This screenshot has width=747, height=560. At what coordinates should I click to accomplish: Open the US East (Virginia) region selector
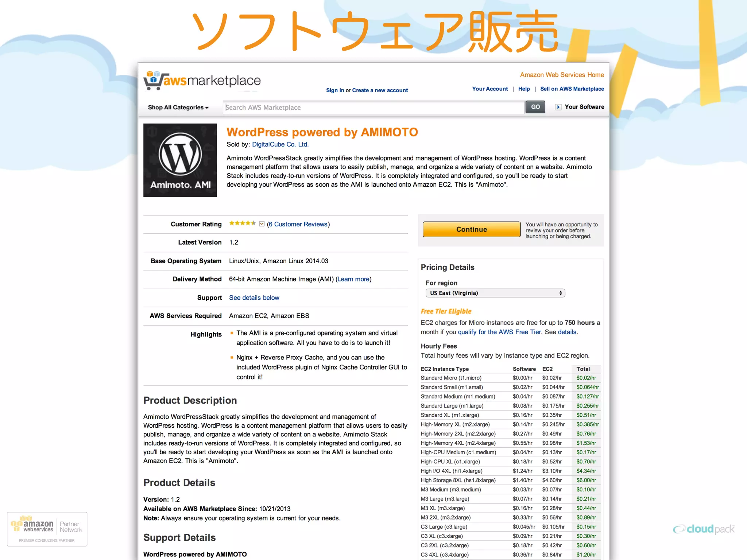point(495,293)
